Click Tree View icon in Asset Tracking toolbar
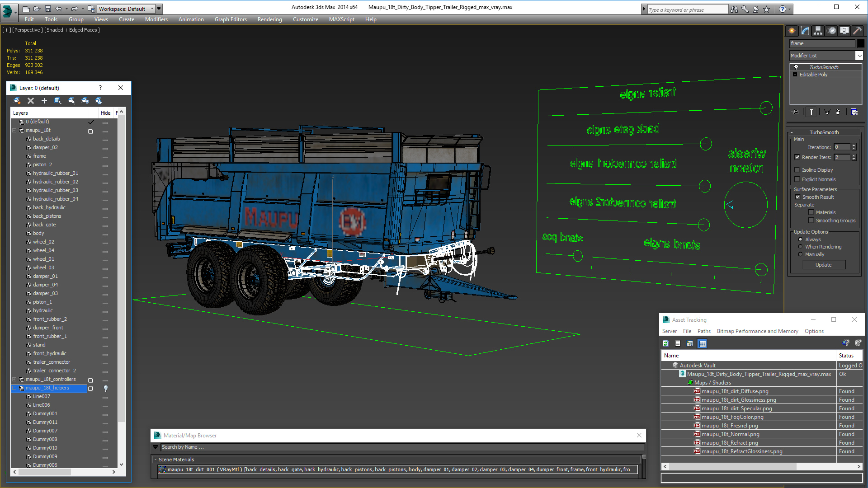 (690, 343)
